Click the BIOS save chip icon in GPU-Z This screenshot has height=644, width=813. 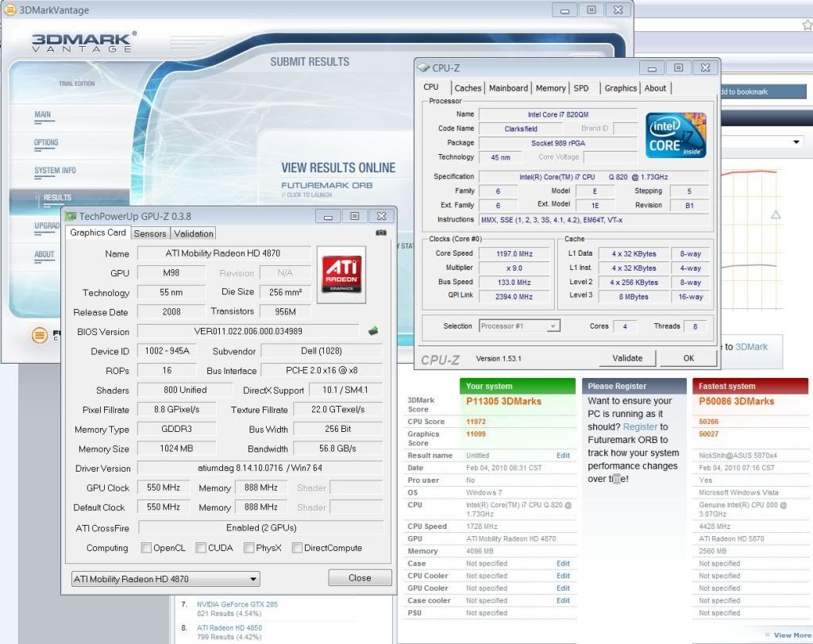pyautogui.click(x=373, y=331)
